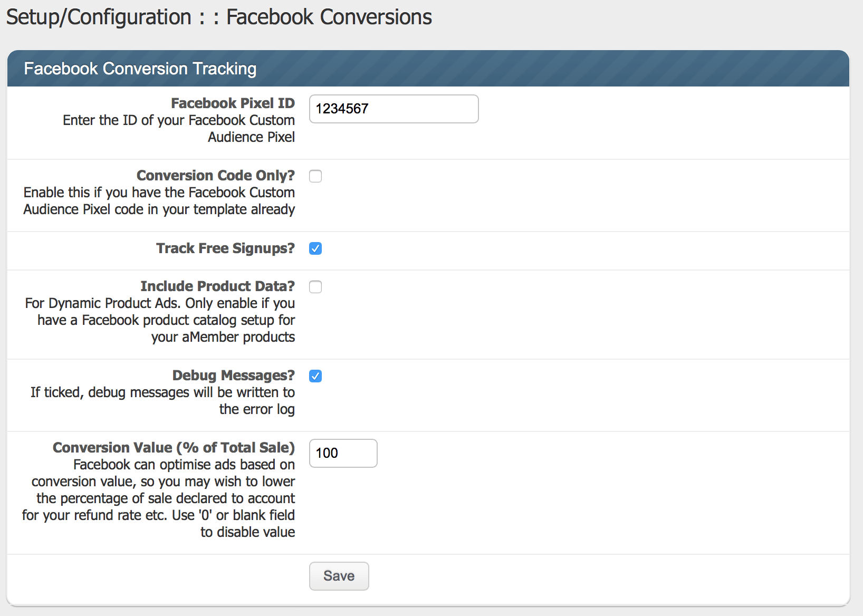Click the Custom Audience Pixel help text

pyautogui.click(x=179, y=128)
